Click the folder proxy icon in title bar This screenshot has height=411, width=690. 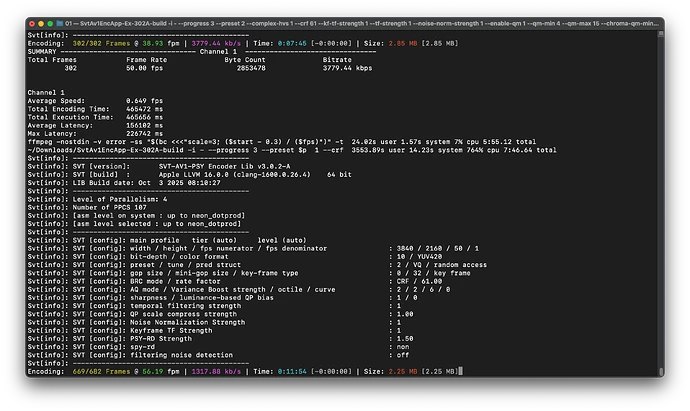[x=59, y=23]
